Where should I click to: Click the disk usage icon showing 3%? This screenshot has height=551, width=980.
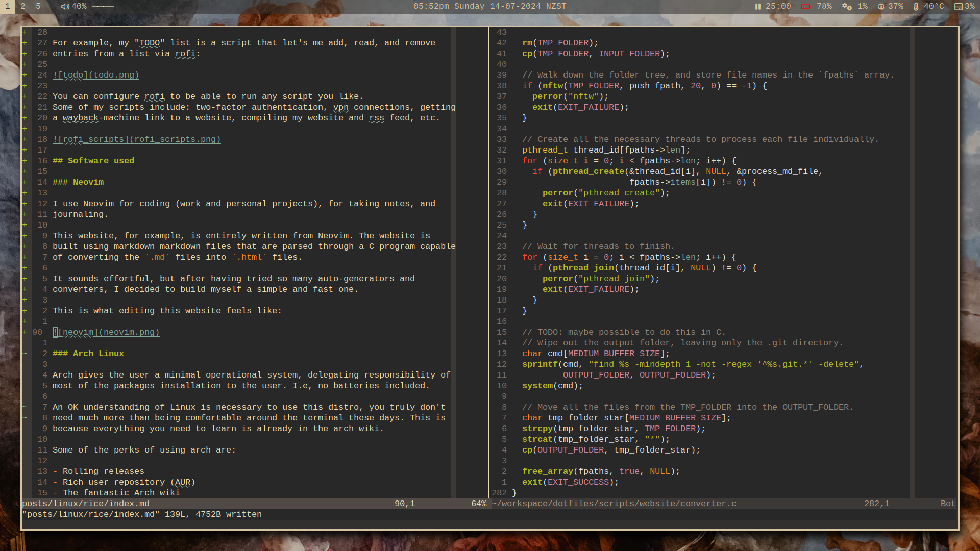point(958,7)
